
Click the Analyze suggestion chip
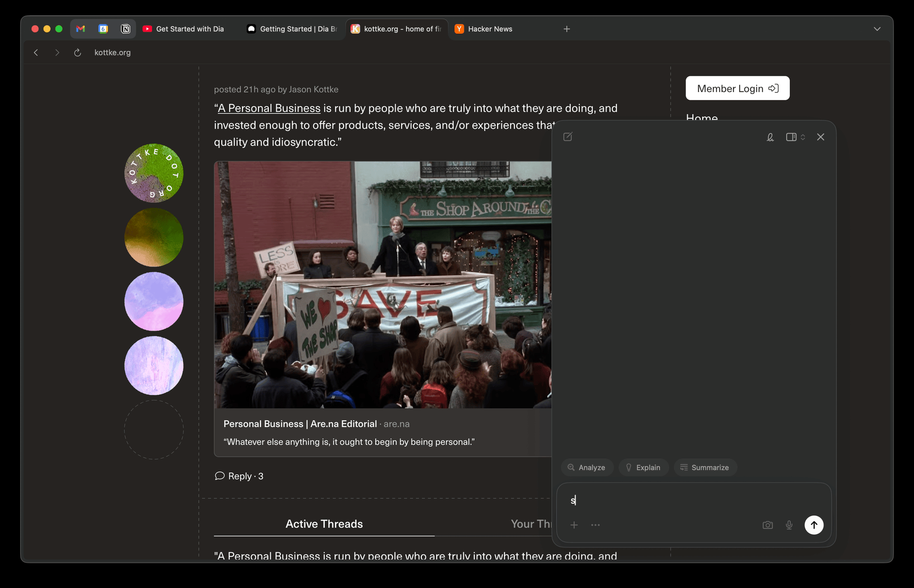[587, 467]
